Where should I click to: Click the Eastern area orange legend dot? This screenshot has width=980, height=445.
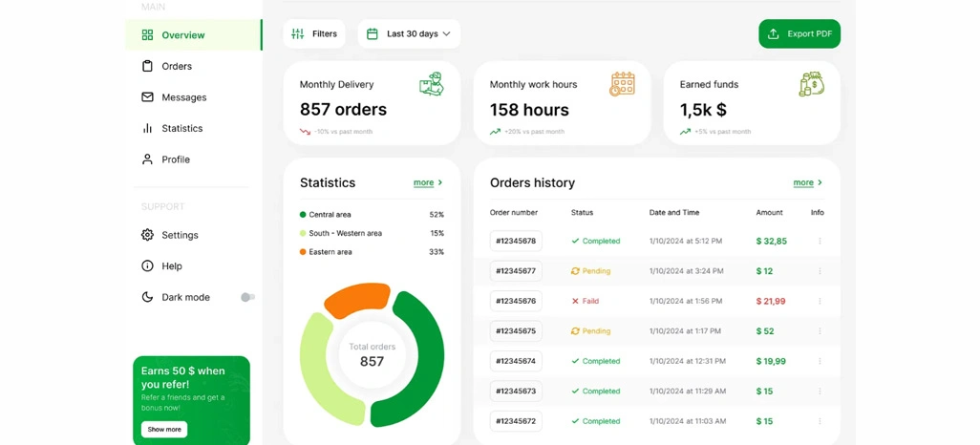pyautogui.click(x=303, y=252)
